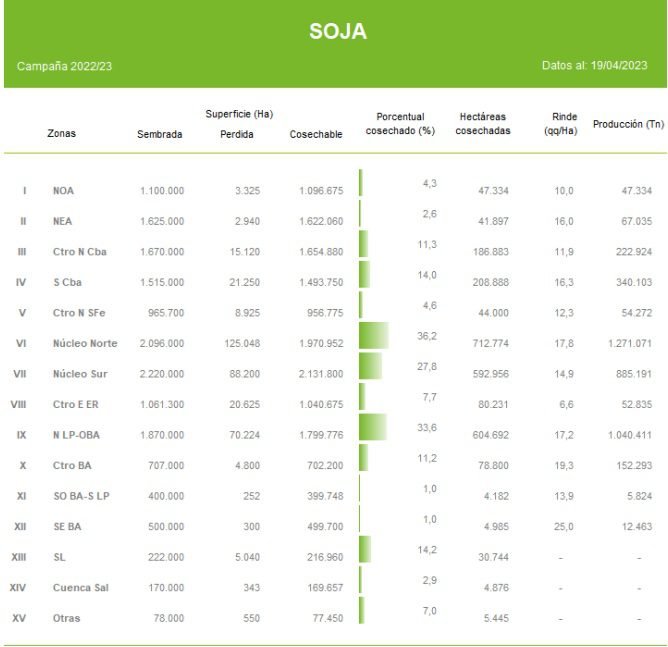Select the Ctro N Cba zone label
This screenshot has width=668, height=647.
76,251
